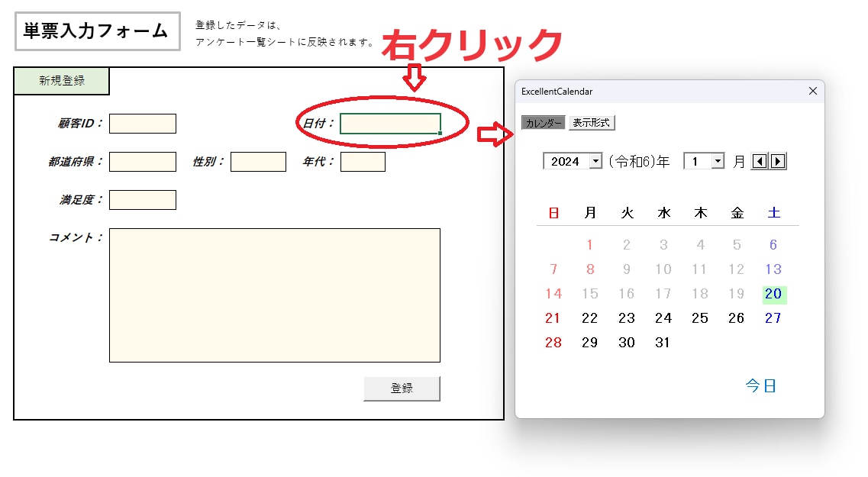Select day 21 in the calendar
868x477 pixels.
point(553,318)
